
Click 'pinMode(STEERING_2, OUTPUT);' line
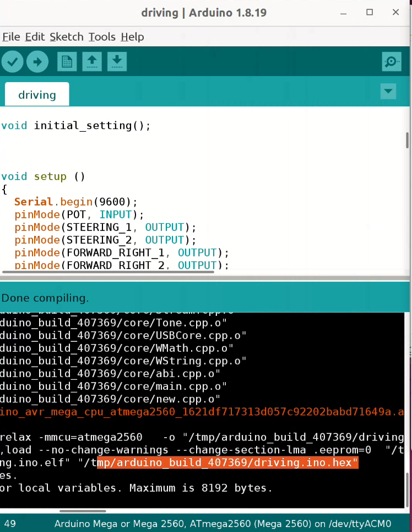(x=105, y=240)
